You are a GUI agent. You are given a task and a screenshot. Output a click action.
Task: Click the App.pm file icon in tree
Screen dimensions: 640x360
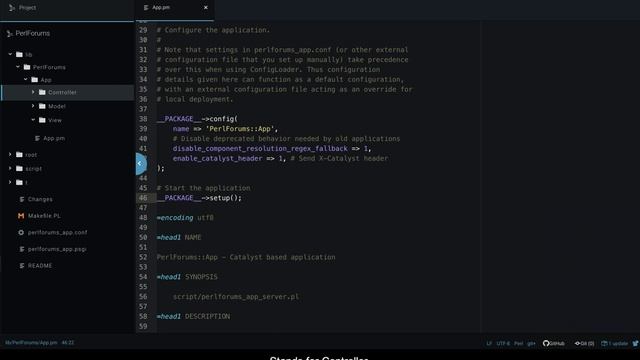[x=37, y=138]
